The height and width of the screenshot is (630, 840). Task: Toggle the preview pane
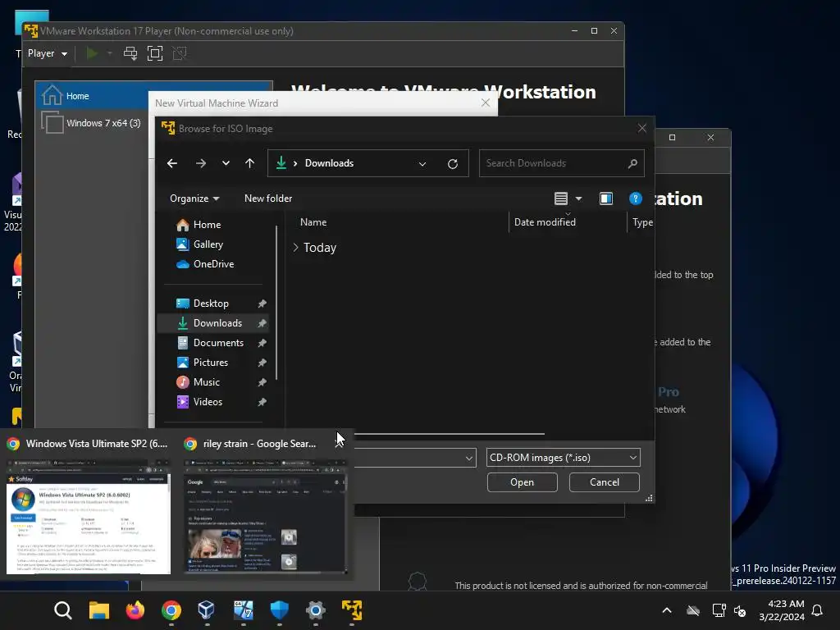point(606,199)
